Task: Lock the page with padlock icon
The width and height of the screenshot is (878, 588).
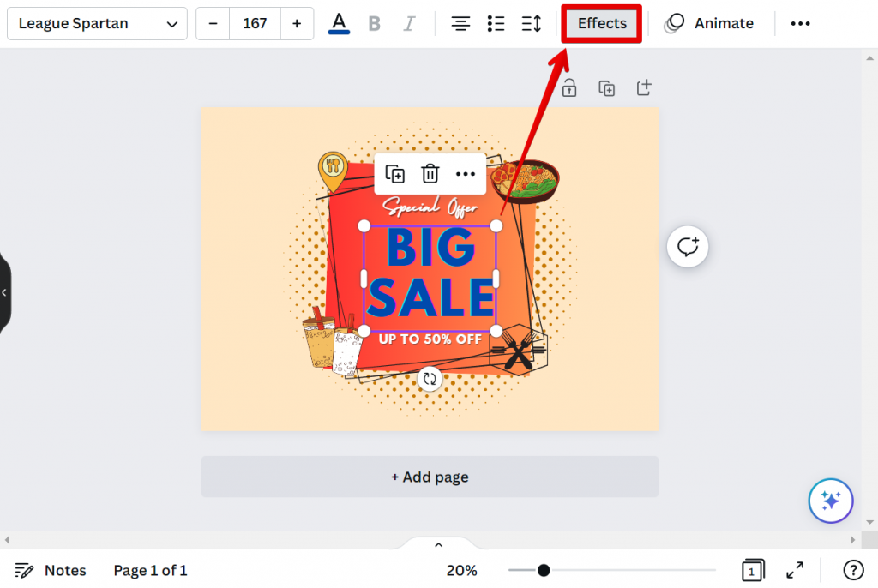Action: pyautogui.click(x=568, y=88)
